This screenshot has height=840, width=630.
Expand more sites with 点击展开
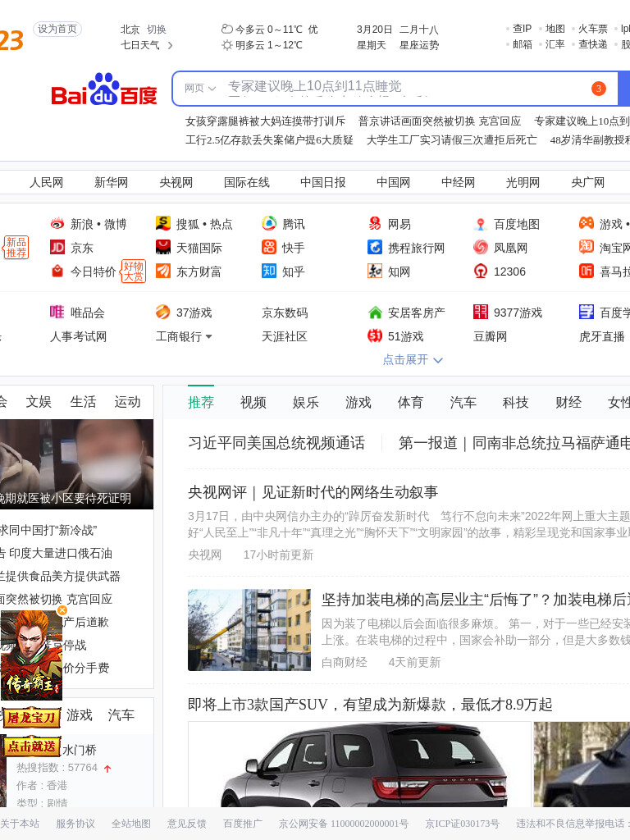(413, 359)
